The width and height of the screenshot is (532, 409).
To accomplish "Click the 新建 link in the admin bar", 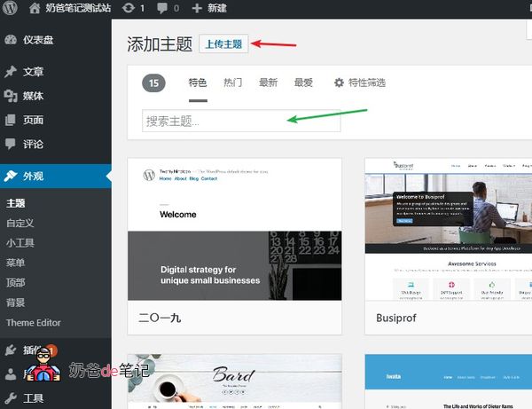I will [x=217, y=8].
